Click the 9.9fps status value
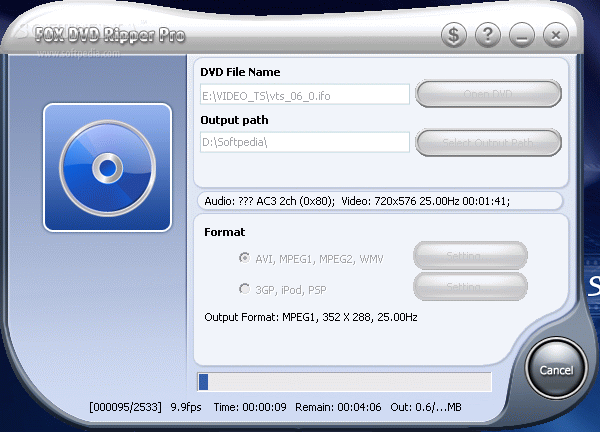Viewport: 600px width, 432px height. (186, 407)
